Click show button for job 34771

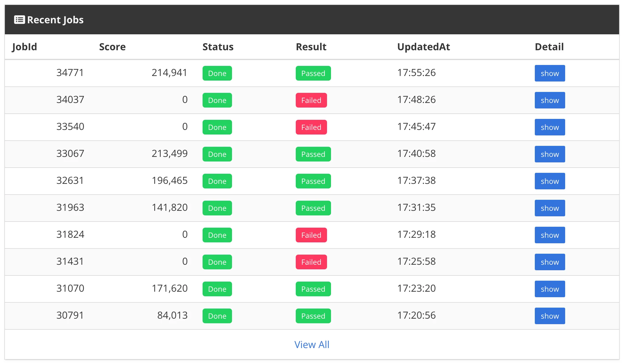pos(550,73)
